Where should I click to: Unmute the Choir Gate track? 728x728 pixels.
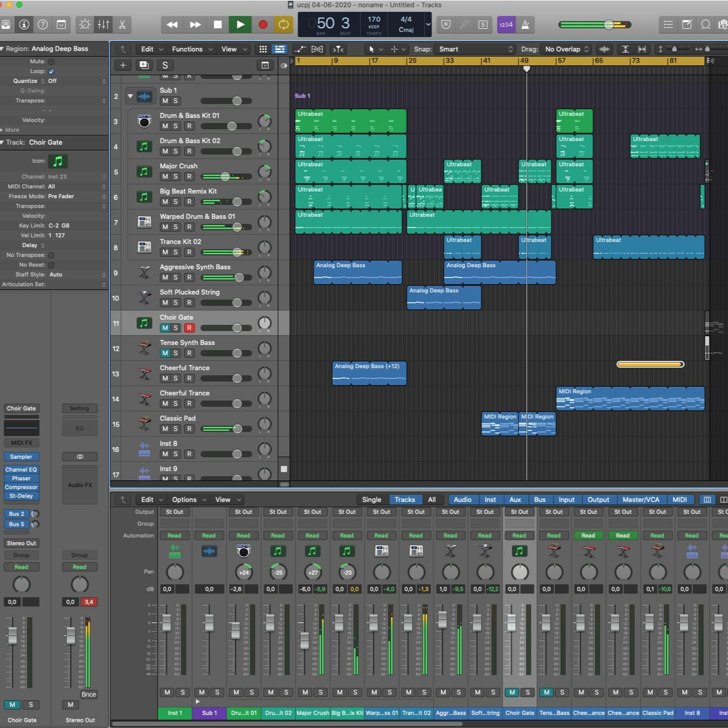165,328
